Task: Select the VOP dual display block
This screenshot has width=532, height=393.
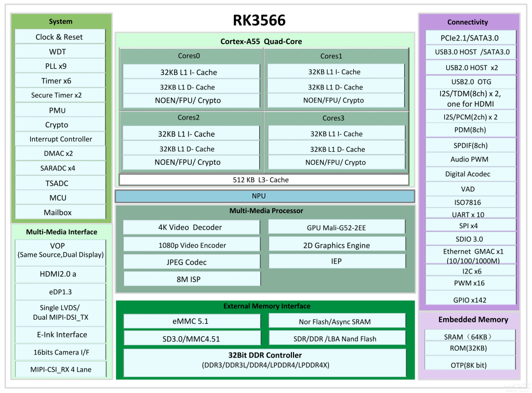Action: point(60,253)
